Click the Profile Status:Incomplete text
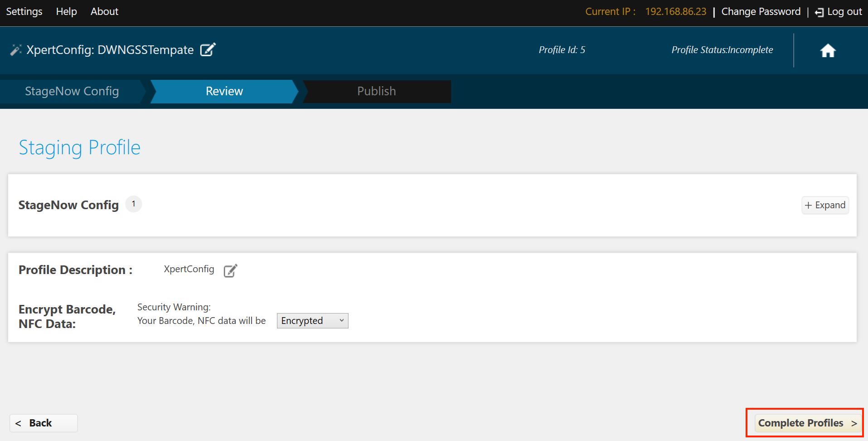The image size is (868, 441). (722, 50)
